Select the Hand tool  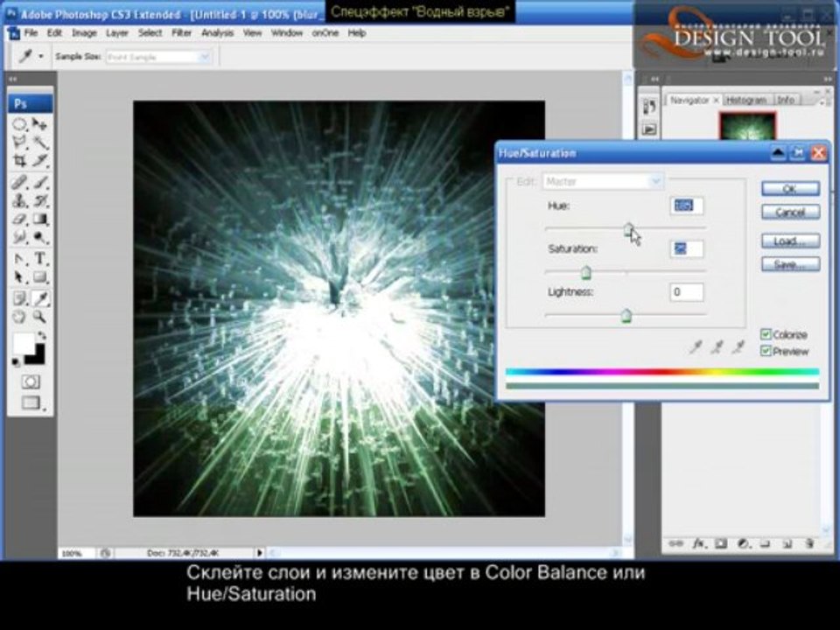(x=20, y=317)
